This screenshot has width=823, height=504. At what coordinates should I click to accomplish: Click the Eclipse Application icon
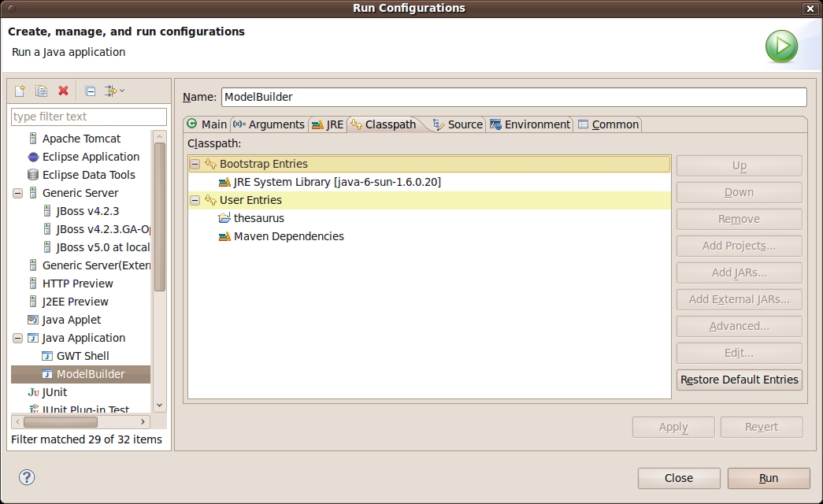[33, 157]
